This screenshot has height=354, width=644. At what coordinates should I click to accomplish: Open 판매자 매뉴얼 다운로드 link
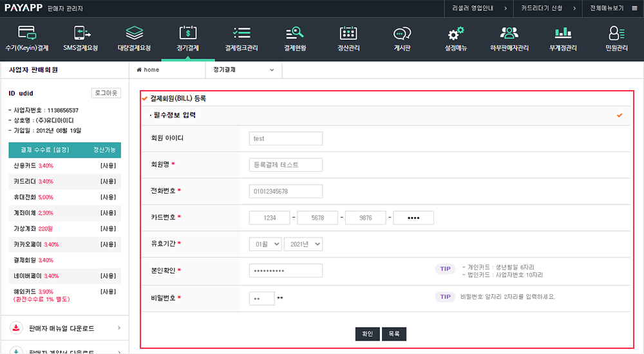pos(62,328)
